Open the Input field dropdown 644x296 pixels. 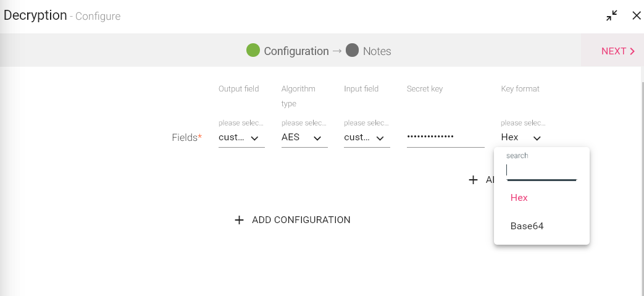pyautogui.click(x=367, y=138)
